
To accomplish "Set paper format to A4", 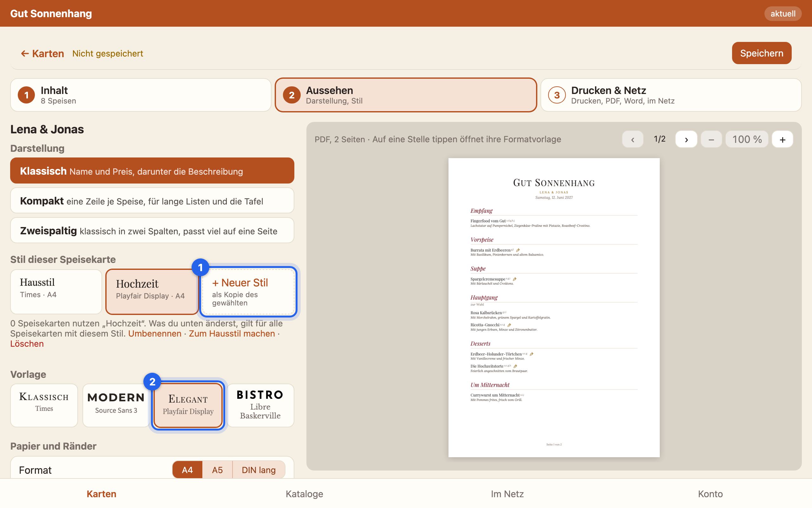I will pos(187,470).
